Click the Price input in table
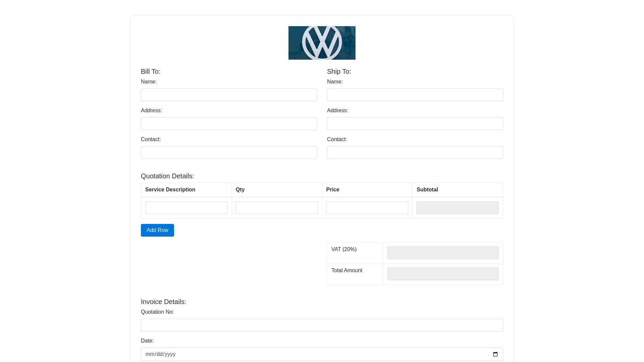This screenshot has height=362, width=644. pyautogui.click(x=367, y=208)
